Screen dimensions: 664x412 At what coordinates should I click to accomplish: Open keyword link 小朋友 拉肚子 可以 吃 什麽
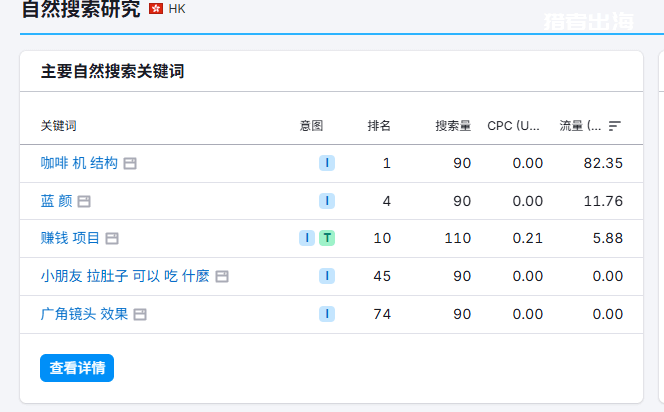point(125,276)
